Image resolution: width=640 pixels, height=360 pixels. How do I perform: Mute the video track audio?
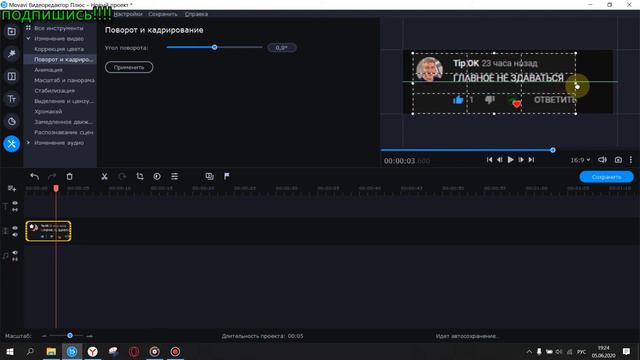coord(15,235)
